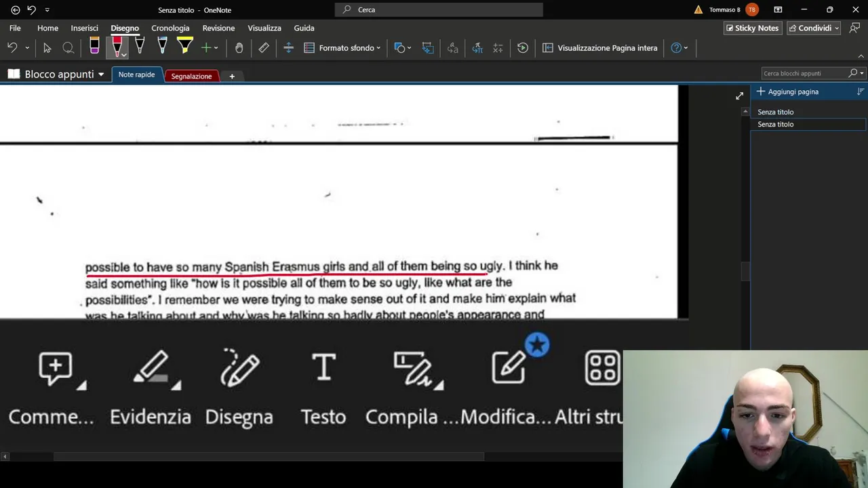
Task: Click the expand page arrows icon
Action: point(739,96)
